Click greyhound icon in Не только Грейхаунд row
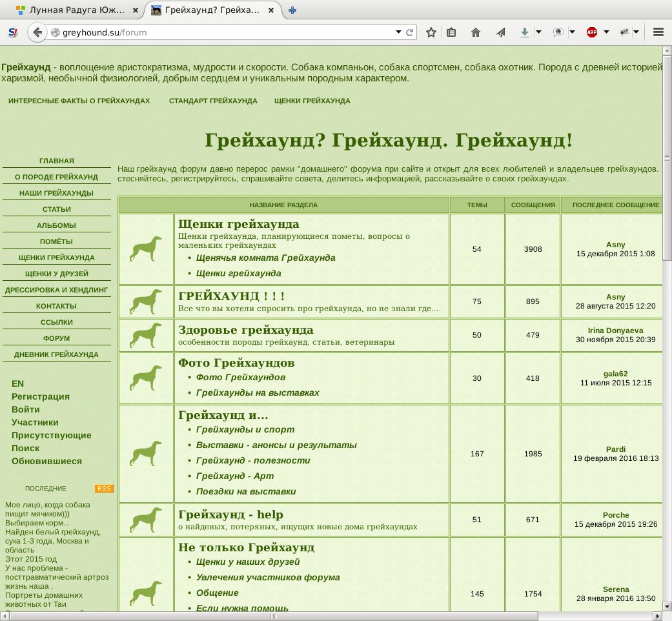Image resolution: width=672 pixels, height=621 pixels. click(146, 594)
